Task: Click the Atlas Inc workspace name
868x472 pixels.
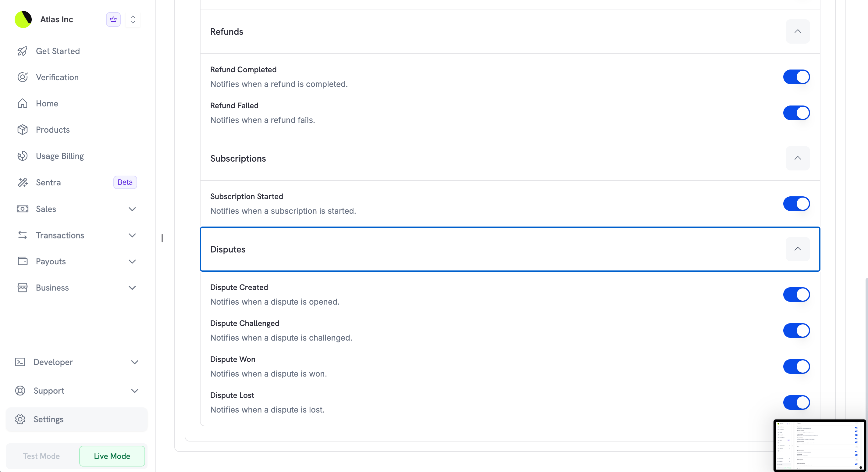Action: click(57, 20)
